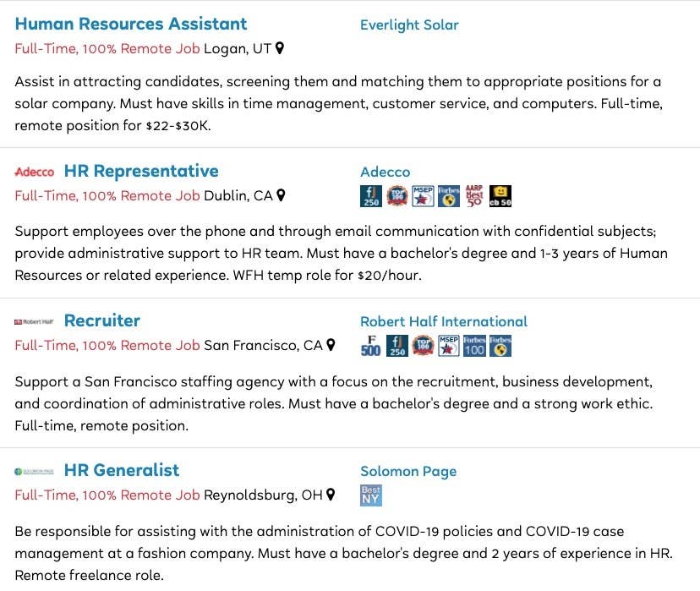Click Robert Half's Forbes 100 badge
This screenshot has height=591, width=700.
pos(474,346)
